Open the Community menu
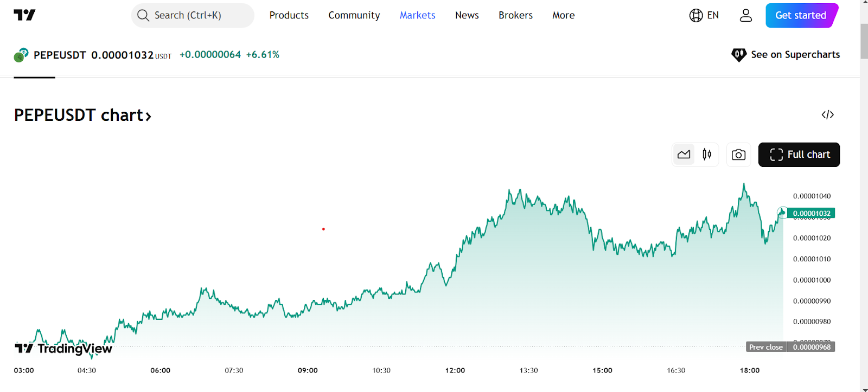Screen dimensions: 868x392 354,15
